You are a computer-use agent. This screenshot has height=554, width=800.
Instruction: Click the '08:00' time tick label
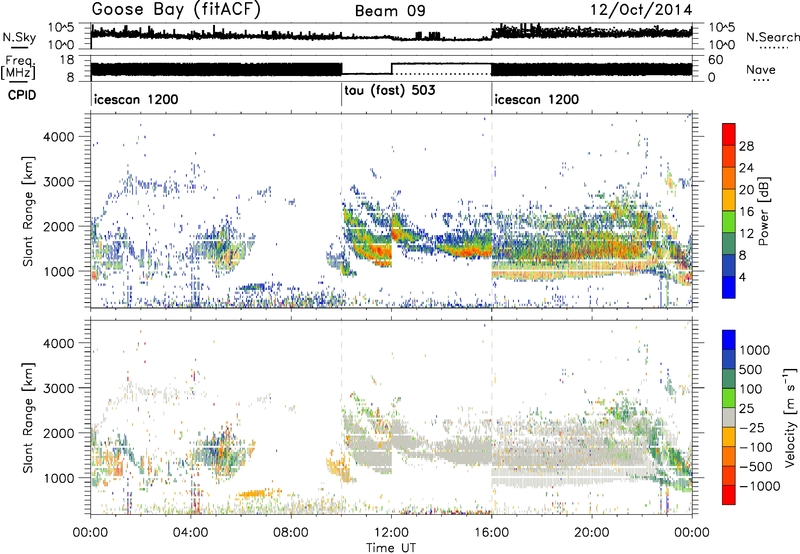(291, 533)
